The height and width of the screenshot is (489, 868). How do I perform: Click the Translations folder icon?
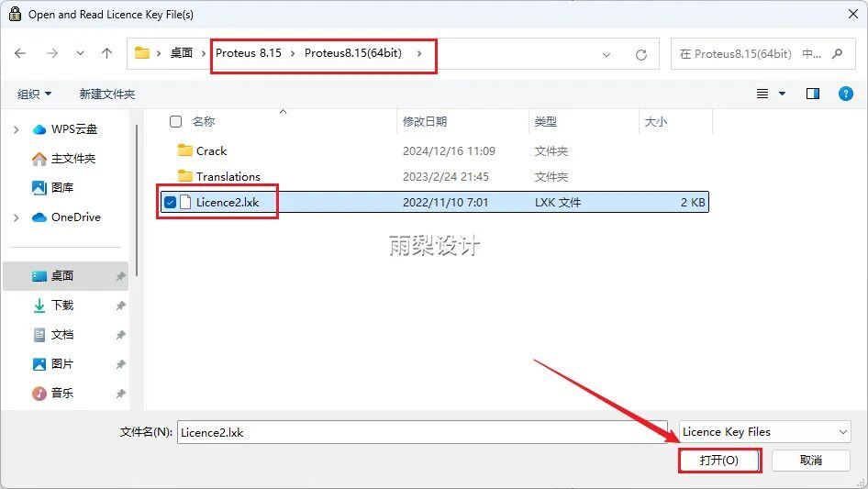[185, 175]
